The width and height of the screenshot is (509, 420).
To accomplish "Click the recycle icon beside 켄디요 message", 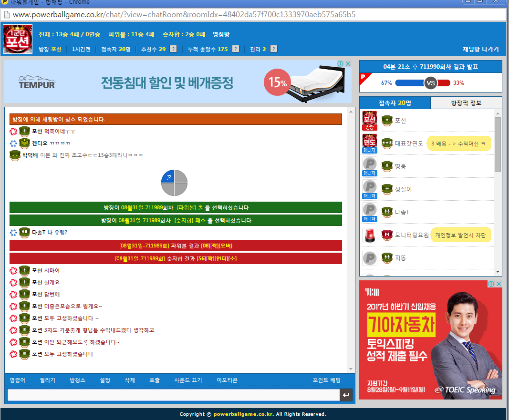I will [x=13, y=143].
